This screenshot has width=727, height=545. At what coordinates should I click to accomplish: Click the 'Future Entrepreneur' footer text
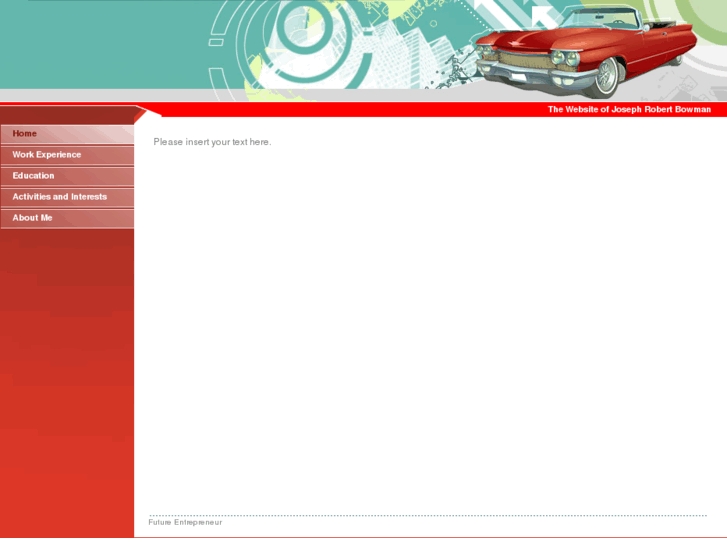[x=185, y=522]
